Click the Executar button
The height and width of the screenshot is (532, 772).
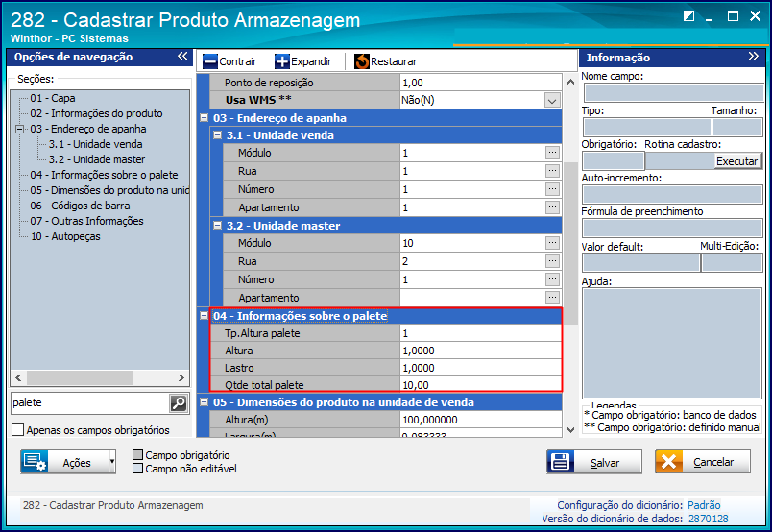coord(736,161)
